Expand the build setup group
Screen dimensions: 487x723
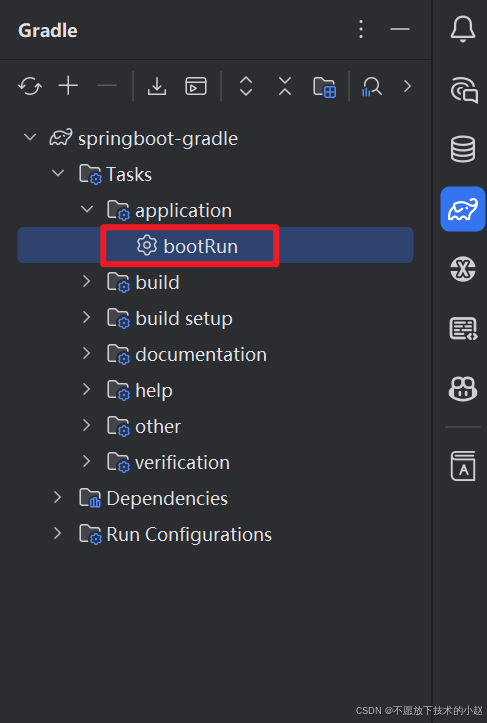coord(86,317)
